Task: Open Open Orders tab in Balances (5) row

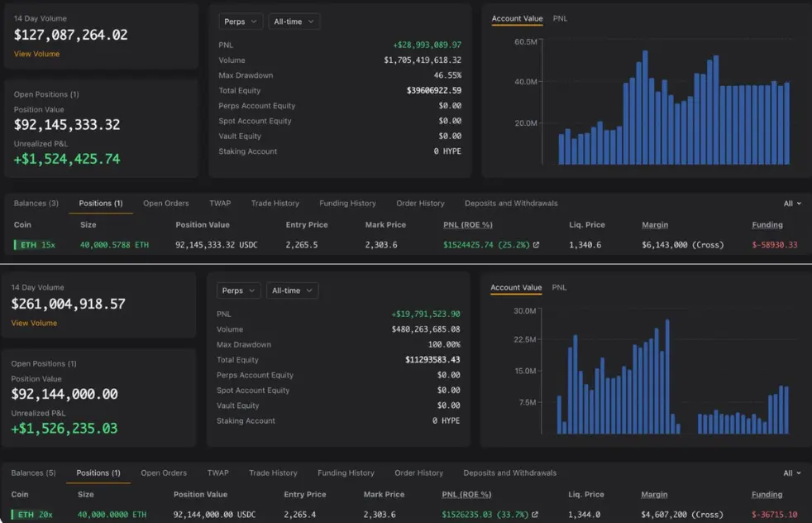Action: coord(164,473)
